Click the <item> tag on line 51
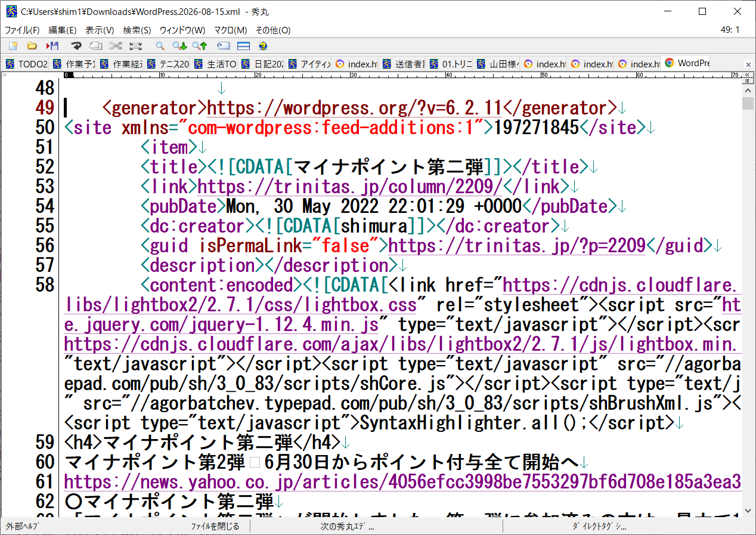 click(169, 147)
